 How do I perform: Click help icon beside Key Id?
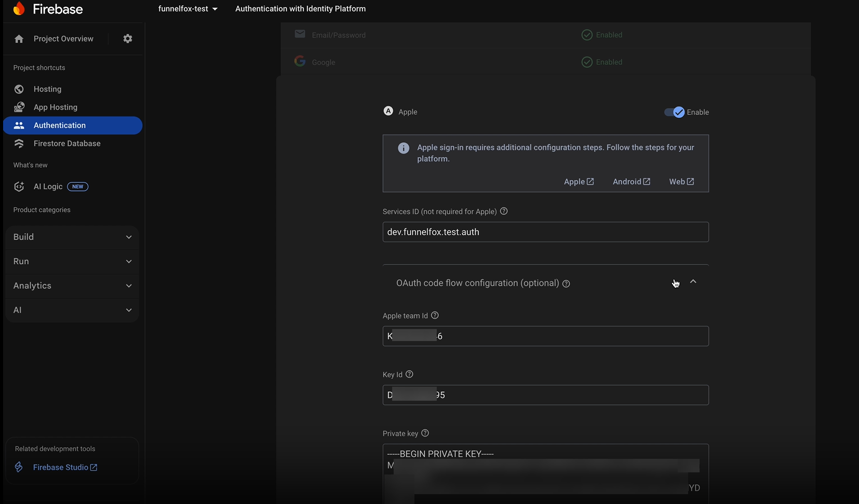tap(409, 374)
